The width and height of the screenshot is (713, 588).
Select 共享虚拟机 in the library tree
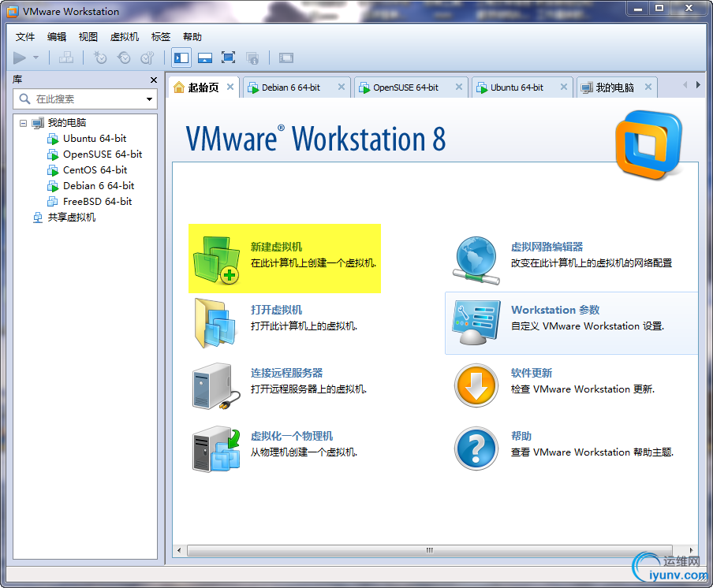[72, 218]
